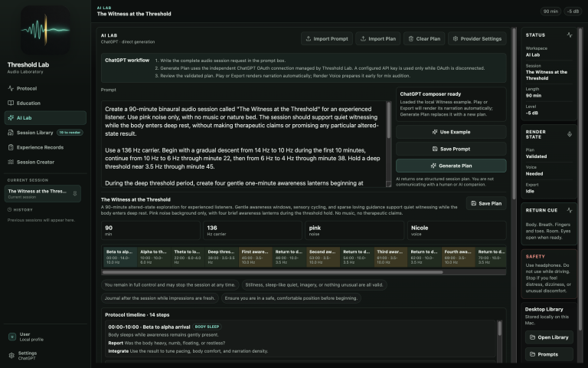Screen dimensions: 588x368
Task: Open Session Library
Action: (x=45, y=133)
